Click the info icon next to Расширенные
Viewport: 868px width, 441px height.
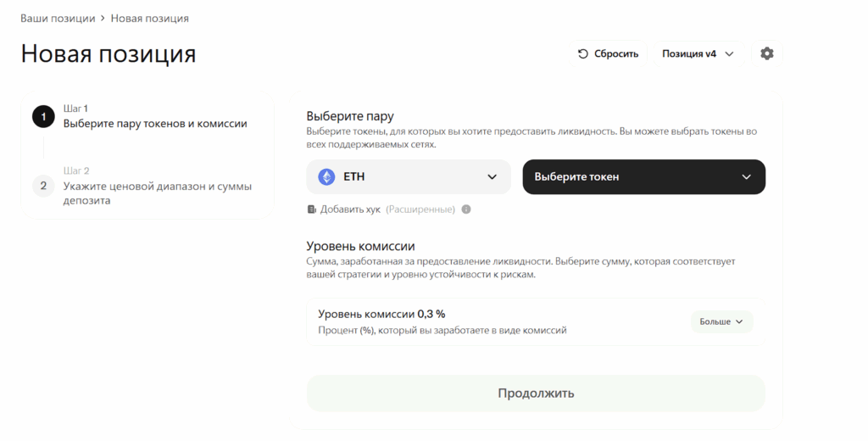[466, 209]
